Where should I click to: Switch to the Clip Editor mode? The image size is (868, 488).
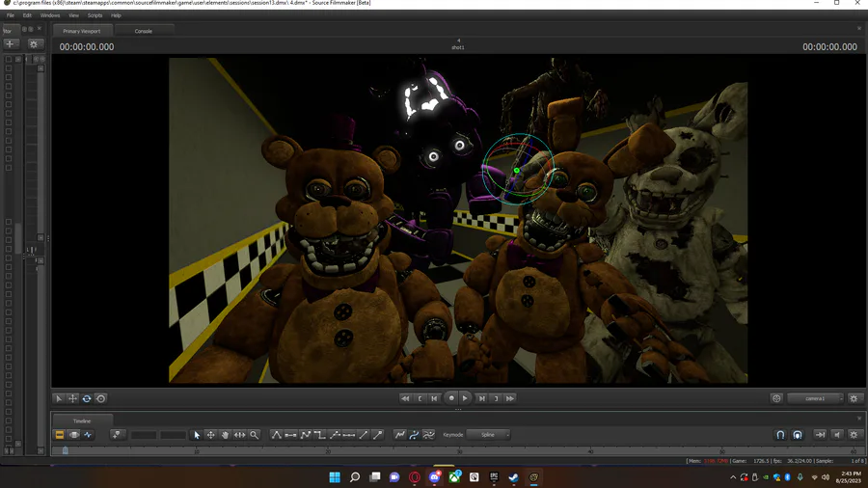click(59, 435)
